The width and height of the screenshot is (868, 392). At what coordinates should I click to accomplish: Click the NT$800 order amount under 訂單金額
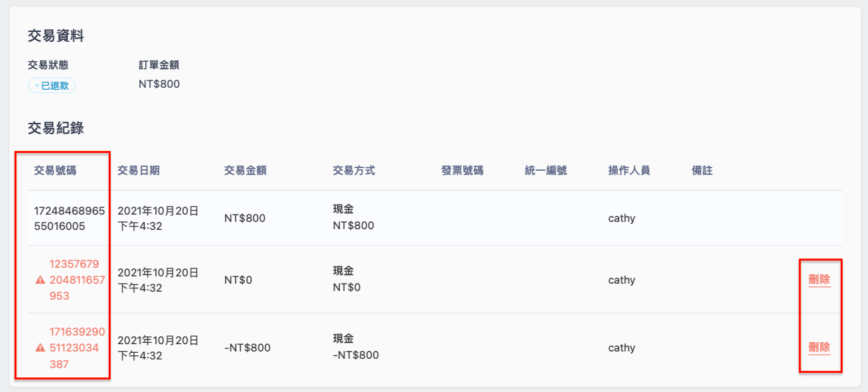pos(159,84)
